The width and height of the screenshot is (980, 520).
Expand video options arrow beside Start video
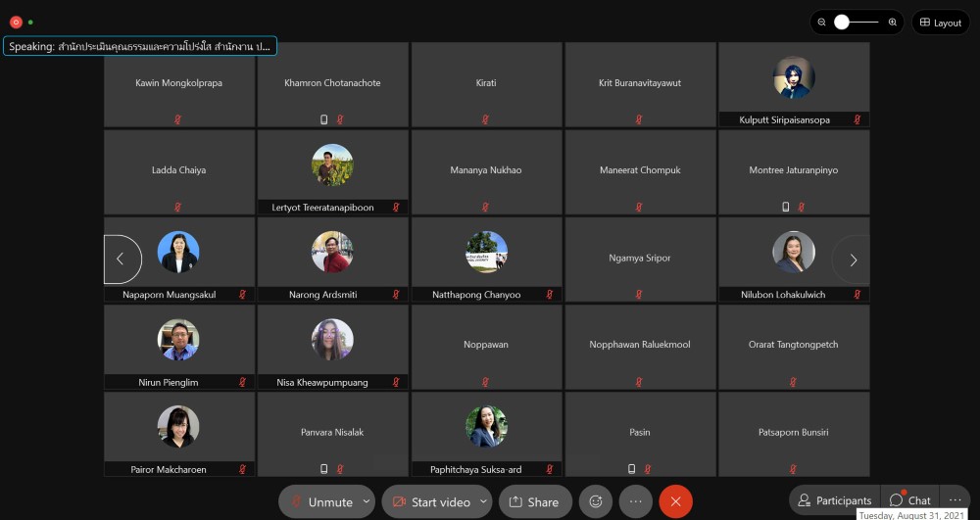point(483,501)
